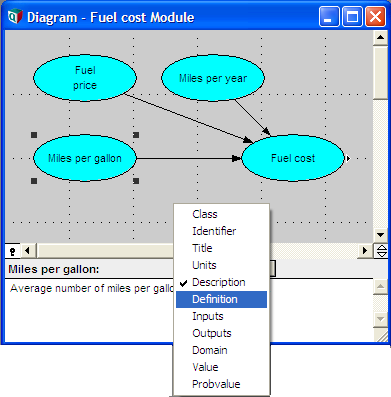Click the Miles per gallon attribute label
Screen dimensions: 391x397
tap(54, 269)
